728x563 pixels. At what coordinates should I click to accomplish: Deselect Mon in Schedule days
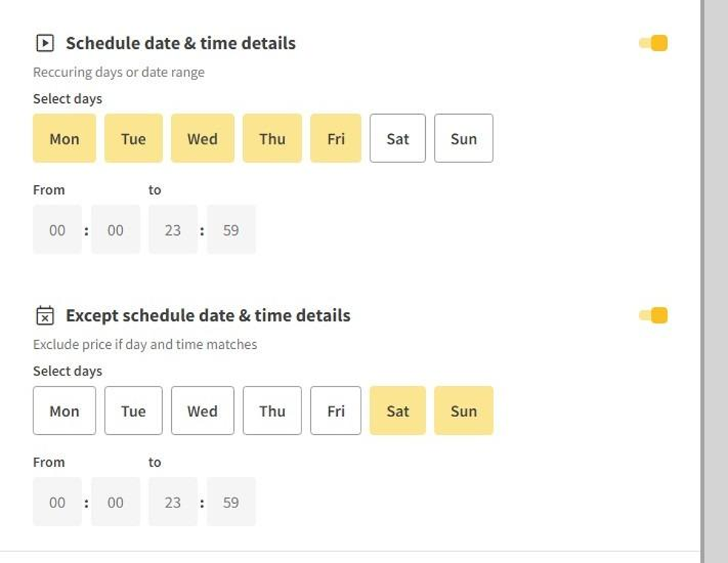(64, 139)
